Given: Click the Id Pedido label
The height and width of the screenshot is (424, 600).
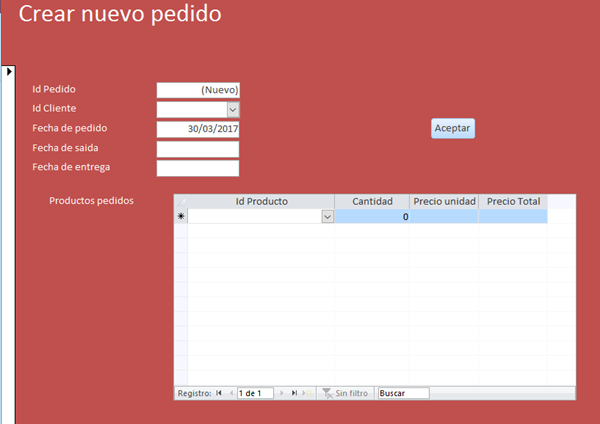Looking at the screenshot, I should pos(54,89).
